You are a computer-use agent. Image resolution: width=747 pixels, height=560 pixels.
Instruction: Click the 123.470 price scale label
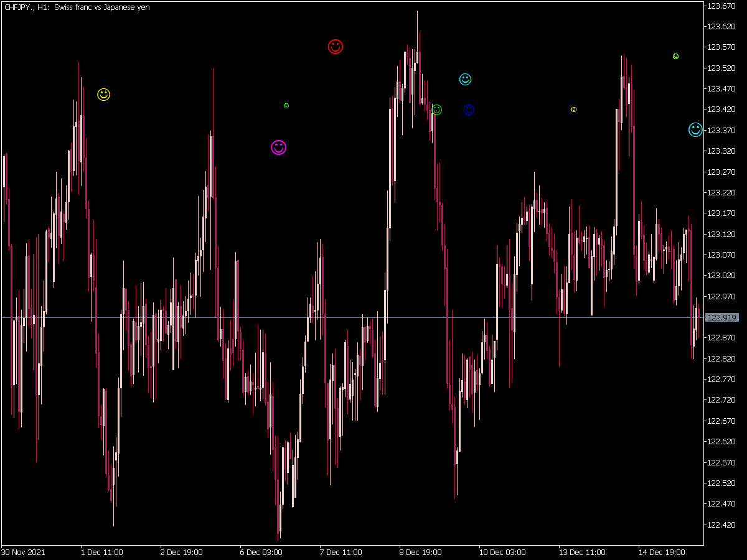point(722,89)
